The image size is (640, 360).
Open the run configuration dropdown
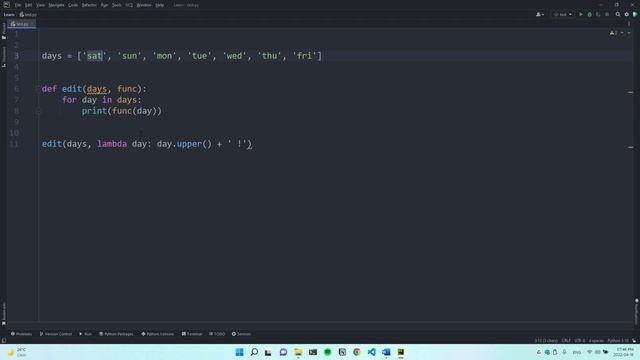(562, 14)
